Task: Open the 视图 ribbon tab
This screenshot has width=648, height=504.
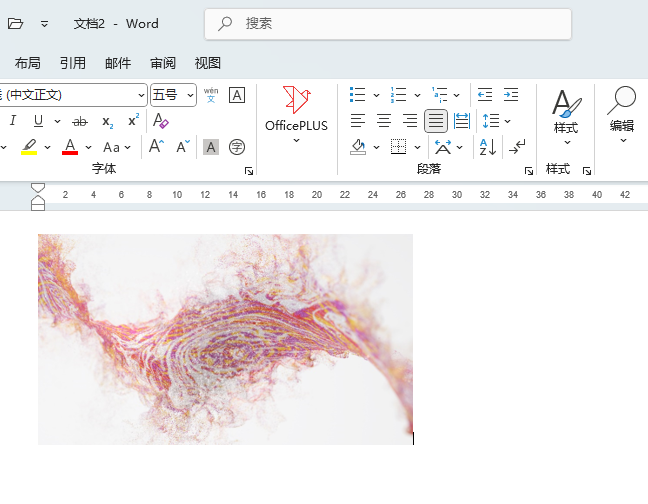Action: pyautogui.click(x=207, y=63)
